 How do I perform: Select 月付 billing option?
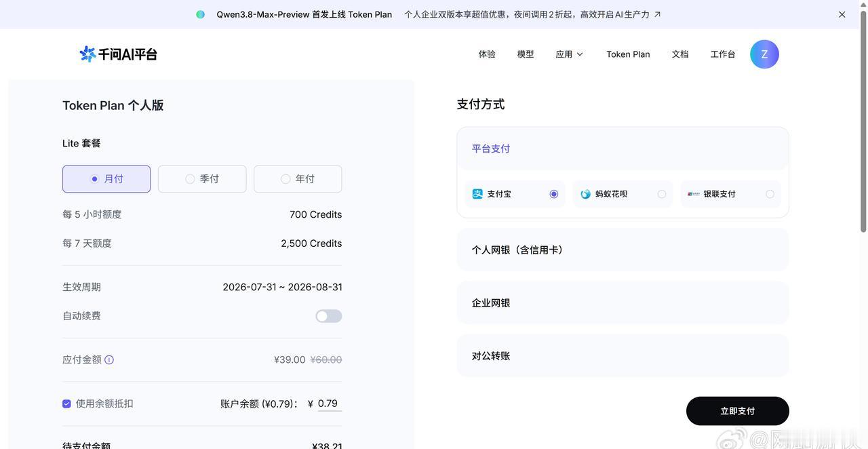coord(106,179)
